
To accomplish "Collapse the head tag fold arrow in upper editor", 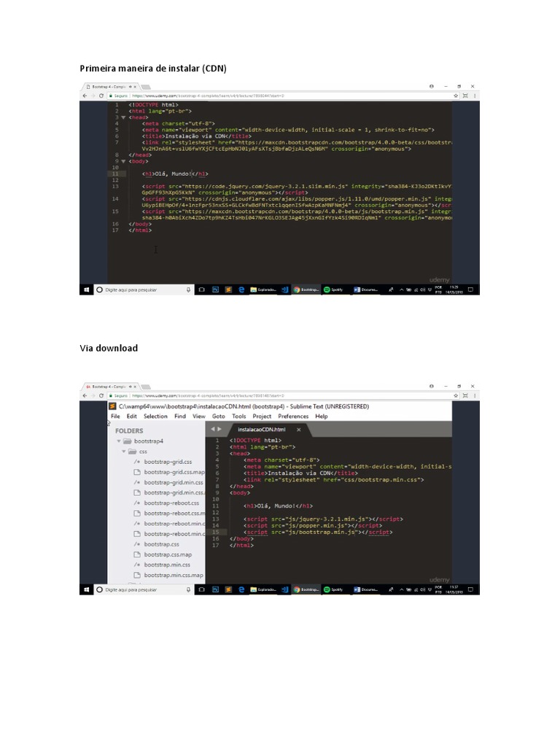I will point(123,117).
